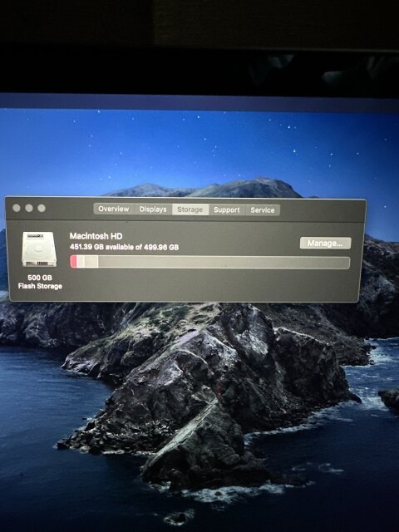Click the second light segment of storage bar
Viewport: 399px width, 532px height.
[81, 262]
